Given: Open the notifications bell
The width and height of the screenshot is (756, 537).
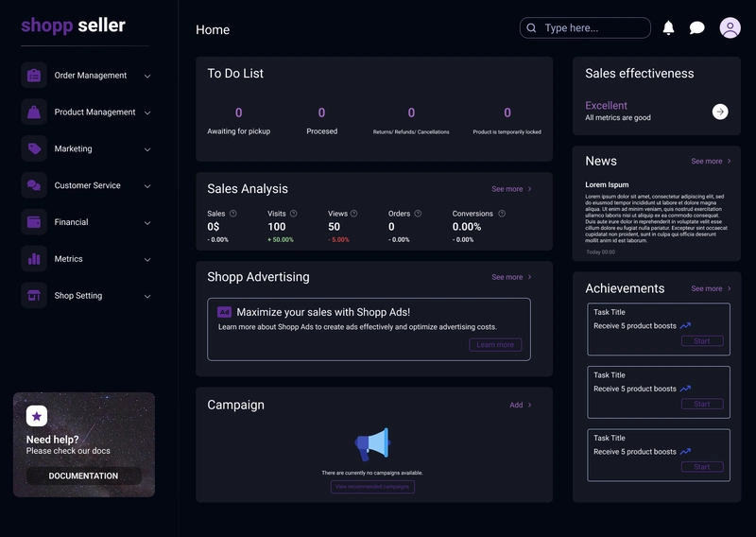Looking at the screenshot, I should (668, 28).
